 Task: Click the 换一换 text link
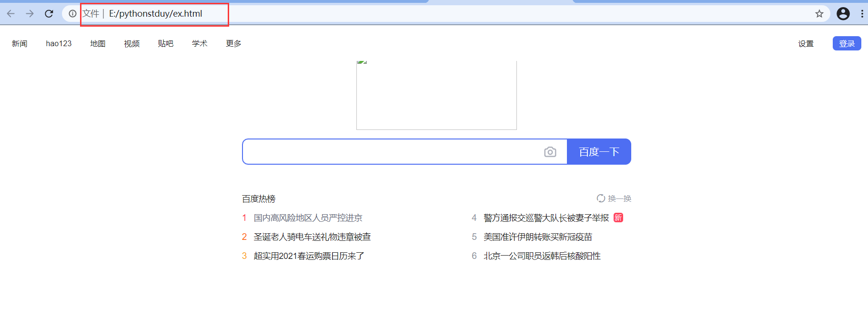point(620,198)
